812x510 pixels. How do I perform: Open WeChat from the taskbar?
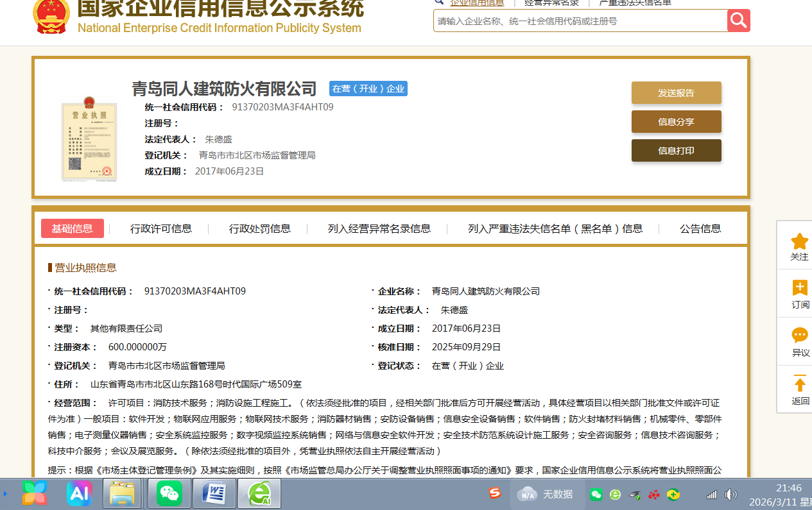169,493
